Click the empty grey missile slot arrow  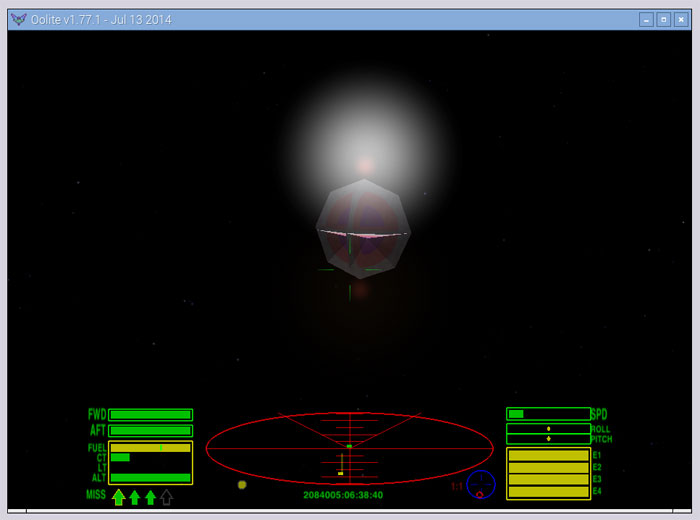point(167,497)
